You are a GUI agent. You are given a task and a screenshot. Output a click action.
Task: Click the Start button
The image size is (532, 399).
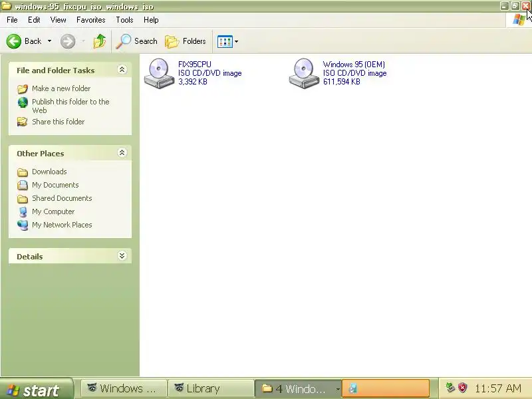[x=37, y=389]
